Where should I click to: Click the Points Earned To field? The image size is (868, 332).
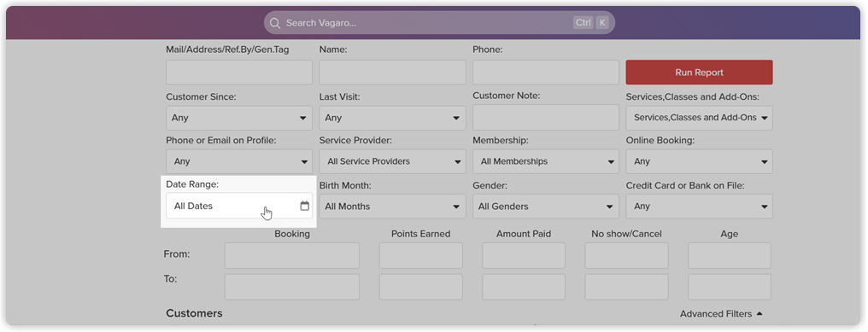click(420, 287)
